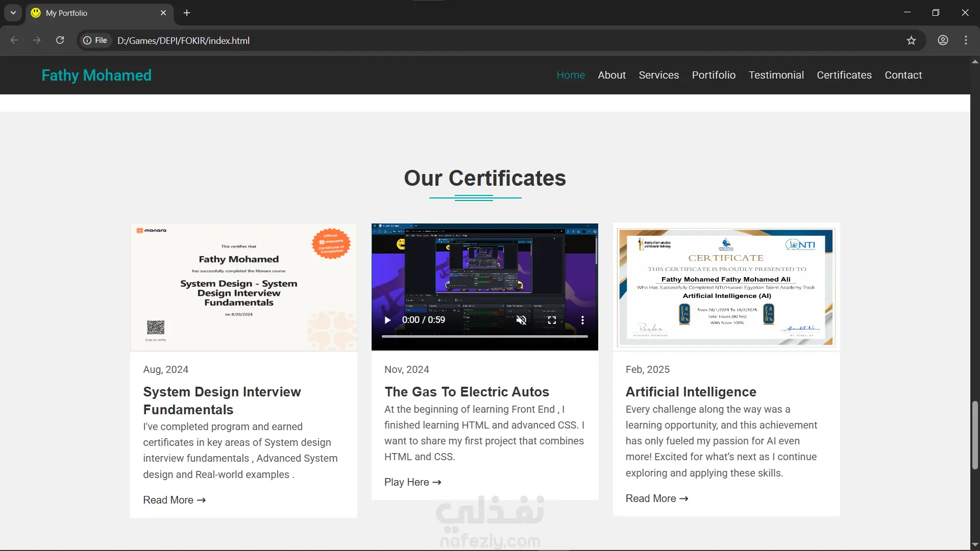
Task: Click the Play Here link
Action: coord(412,482)
